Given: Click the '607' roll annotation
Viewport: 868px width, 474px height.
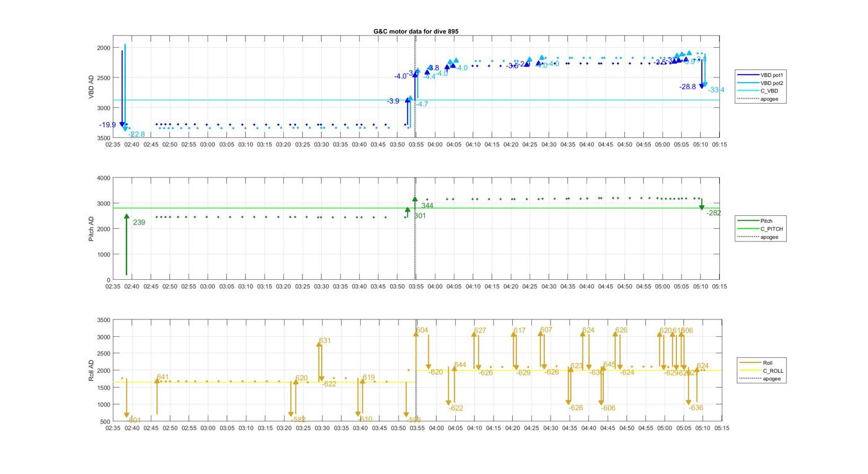Looking at the screenshot, I should click(x=546, y=330).
